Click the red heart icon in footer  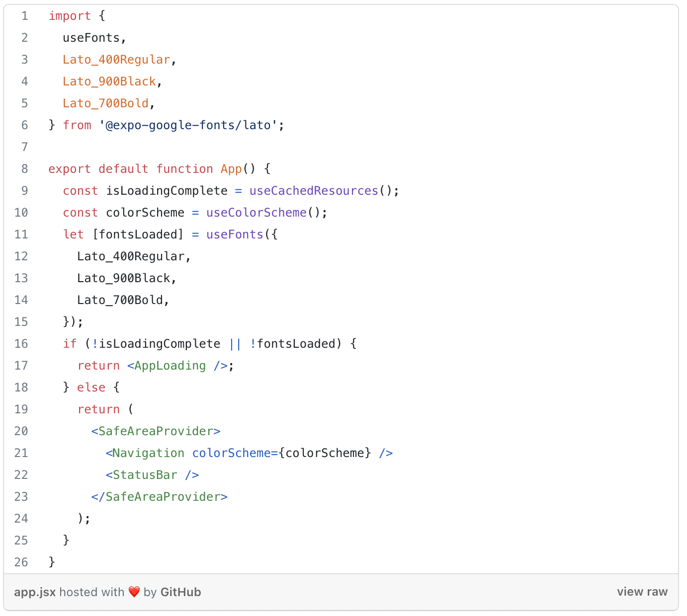pos(134,592)
